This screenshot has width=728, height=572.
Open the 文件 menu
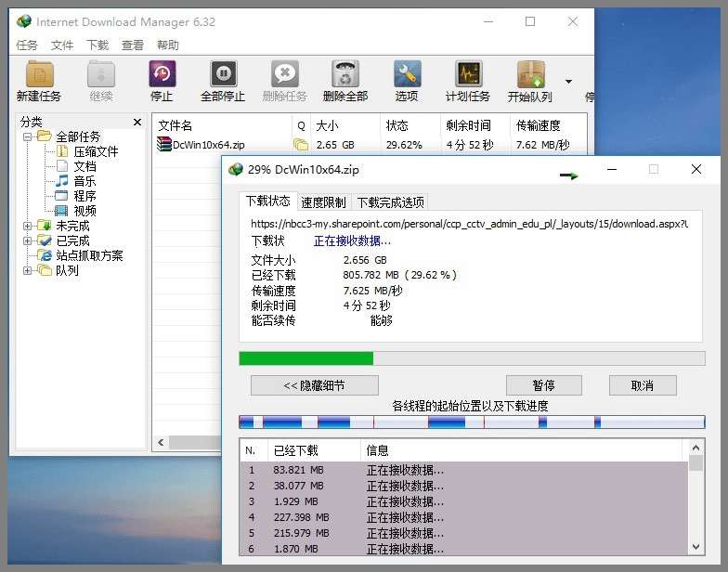[x=62, y=45]
